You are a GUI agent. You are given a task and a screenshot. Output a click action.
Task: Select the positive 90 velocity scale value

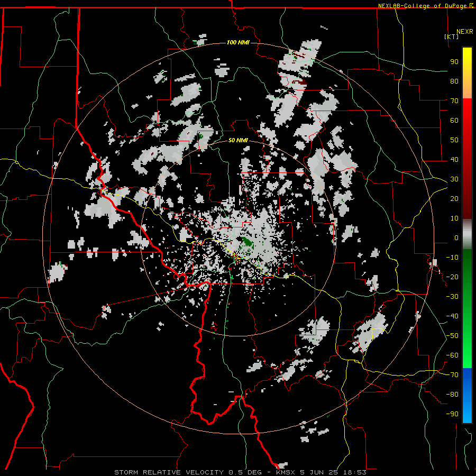click(454, 62)
